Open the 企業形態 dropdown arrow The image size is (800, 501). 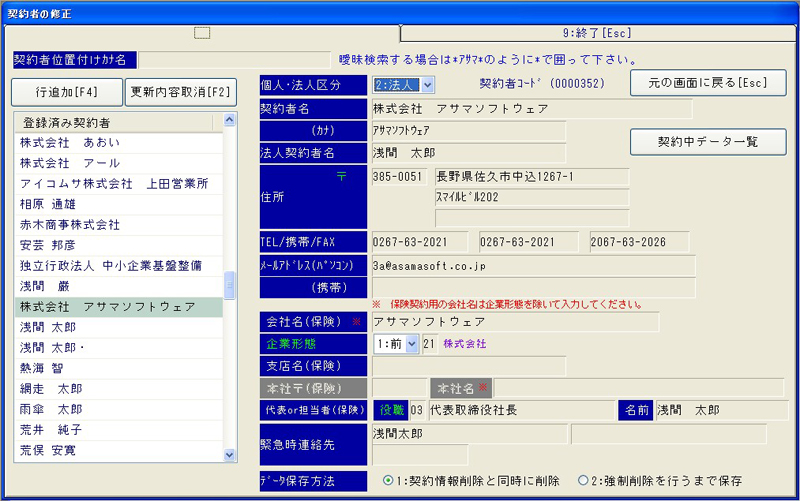(412, 343)
